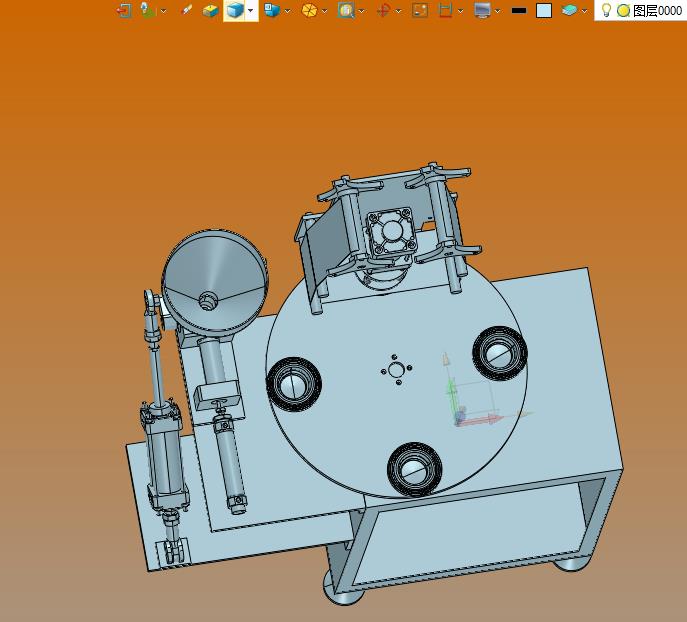687x622 pixels.
Task: Select layer name 图层0000
Action: click(x=657, y=11)
